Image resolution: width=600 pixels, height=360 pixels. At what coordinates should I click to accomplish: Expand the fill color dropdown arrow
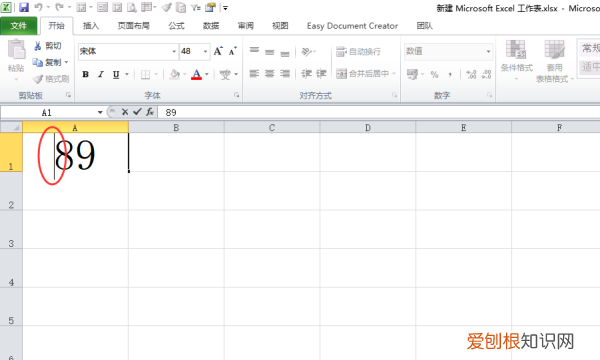point(184,74)
